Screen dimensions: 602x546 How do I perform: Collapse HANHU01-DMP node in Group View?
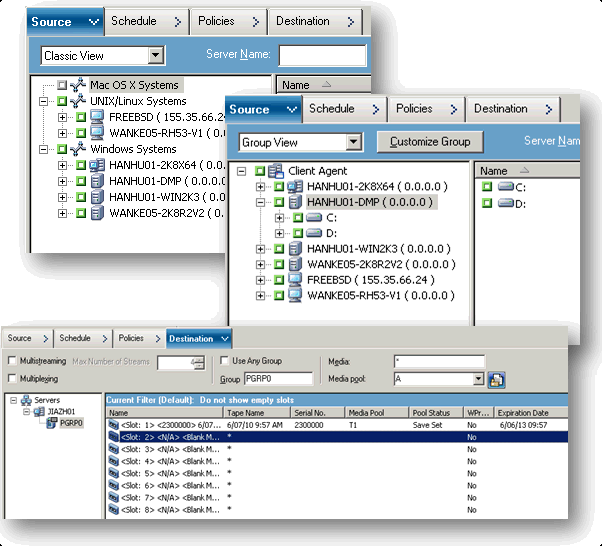(260, 202)
